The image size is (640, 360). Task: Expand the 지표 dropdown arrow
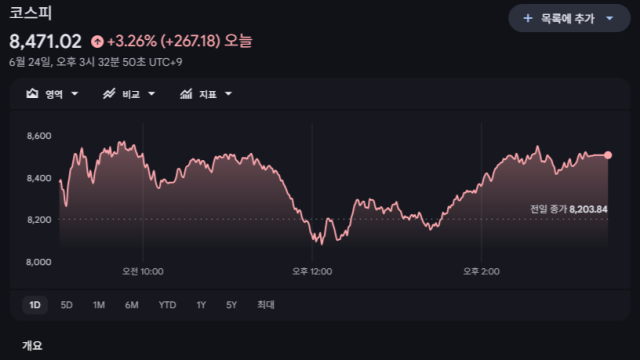click(228, 94)
